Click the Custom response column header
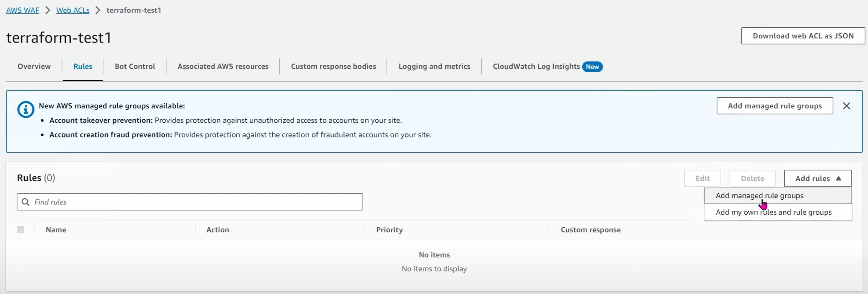 click(590, 230)
